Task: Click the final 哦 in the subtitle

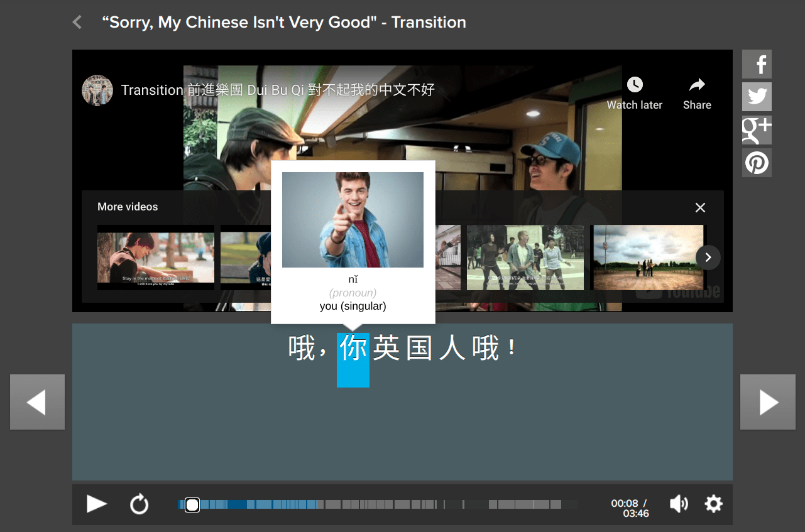Action: pos(485,348)
